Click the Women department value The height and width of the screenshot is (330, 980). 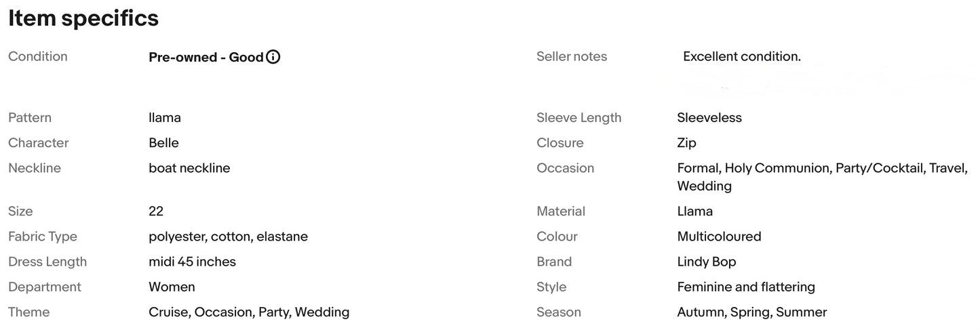pyautogui.click(x=172, y=287)
